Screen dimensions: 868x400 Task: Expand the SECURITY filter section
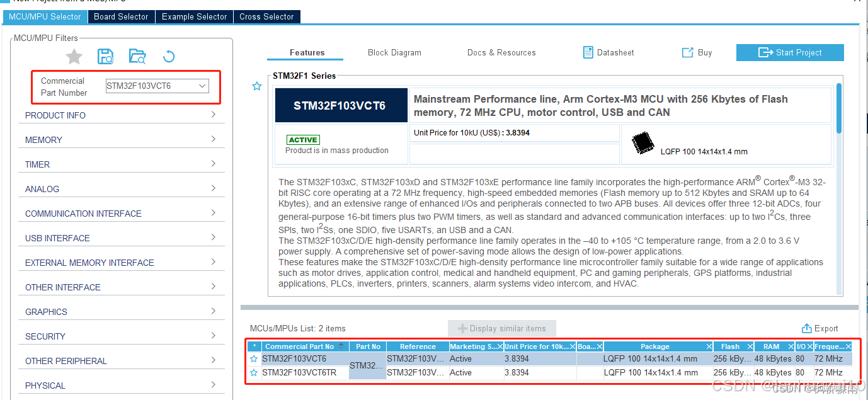tap(214, 336)
